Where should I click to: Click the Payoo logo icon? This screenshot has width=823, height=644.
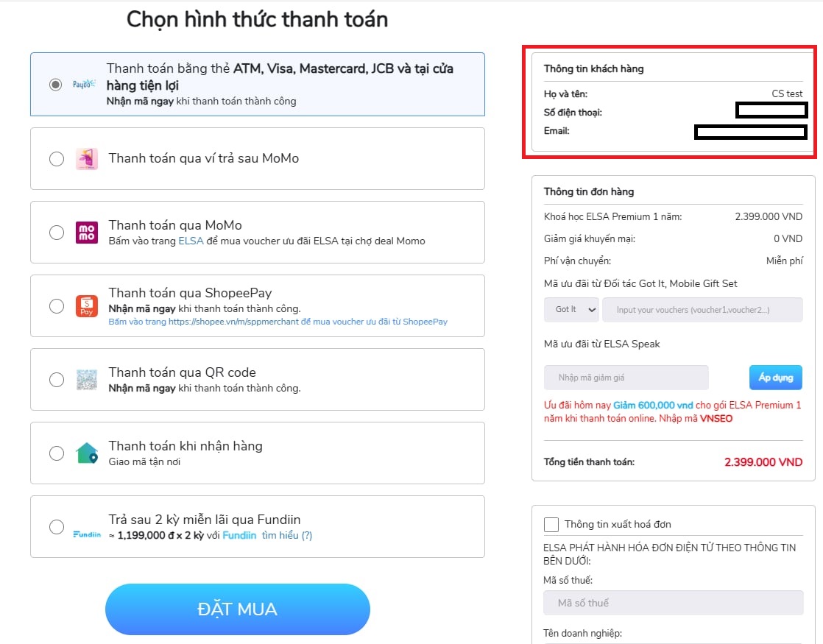point(84,84)
